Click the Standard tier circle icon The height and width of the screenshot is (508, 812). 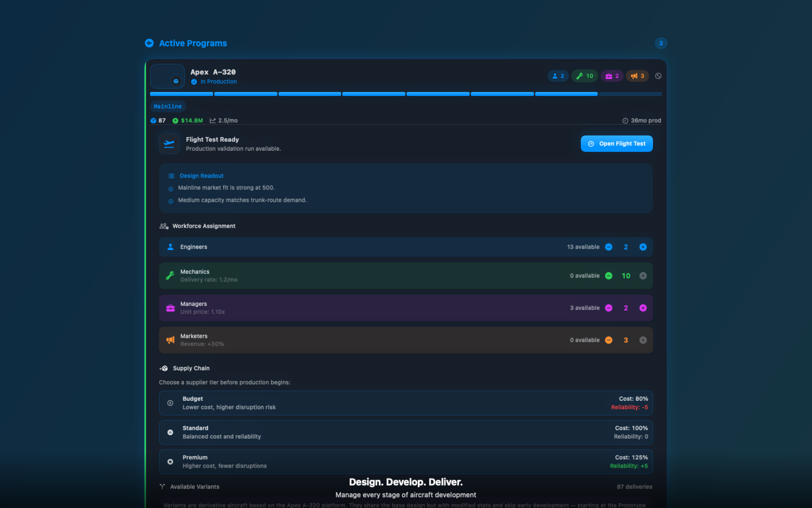click(x=171, y=432)
